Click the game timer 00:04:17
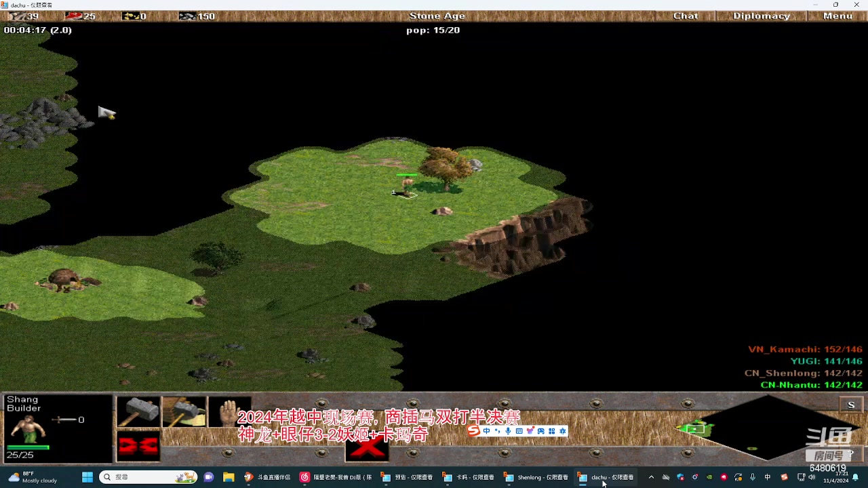868x488 pixels. 25,30
